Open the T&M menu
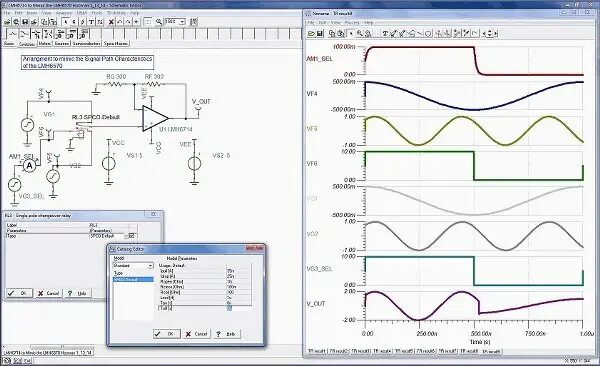Viewport: 600px width, 366px height. click(82, 13)
